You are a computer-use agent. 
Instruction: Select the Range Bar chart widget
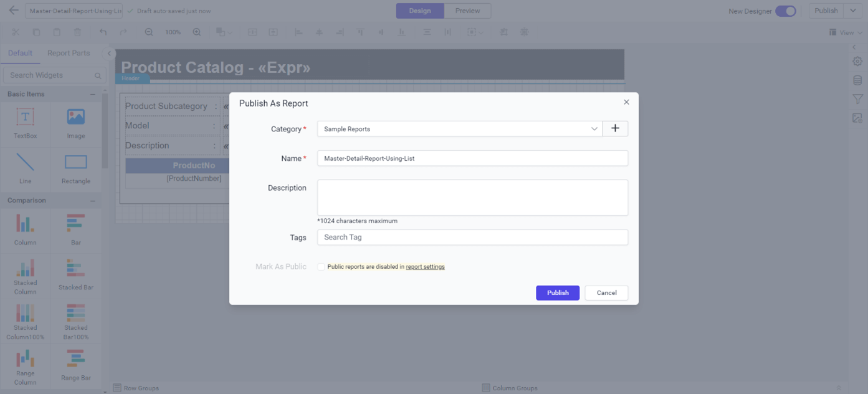[x=75, y=365]
